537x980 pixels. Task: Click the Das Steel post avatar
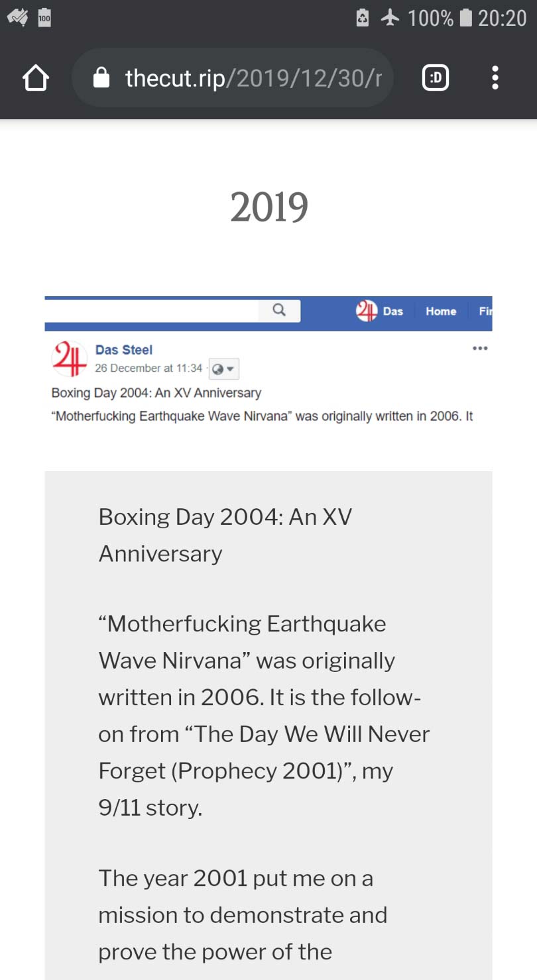coord(69,358)
